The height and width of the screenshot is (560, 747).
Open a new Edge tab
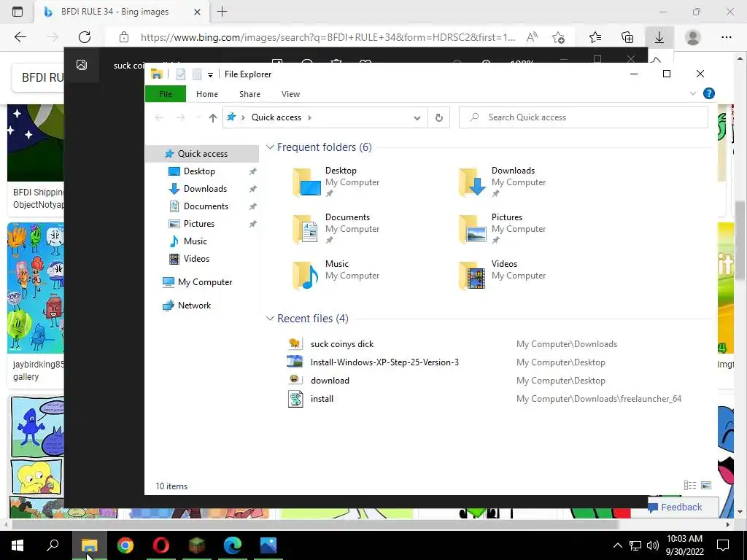pyautogui.click(x=222, y=12)
